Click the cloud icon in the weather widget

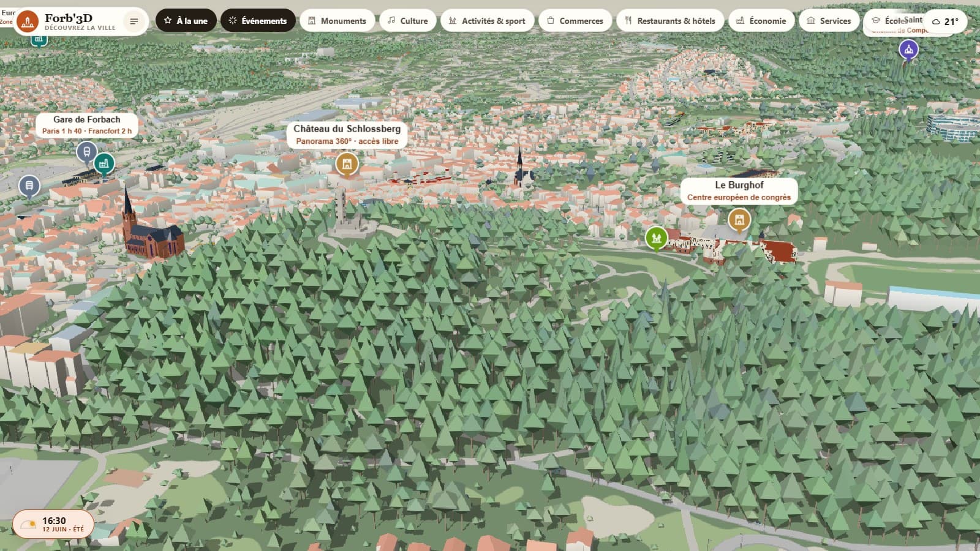(x=935, y=21)
